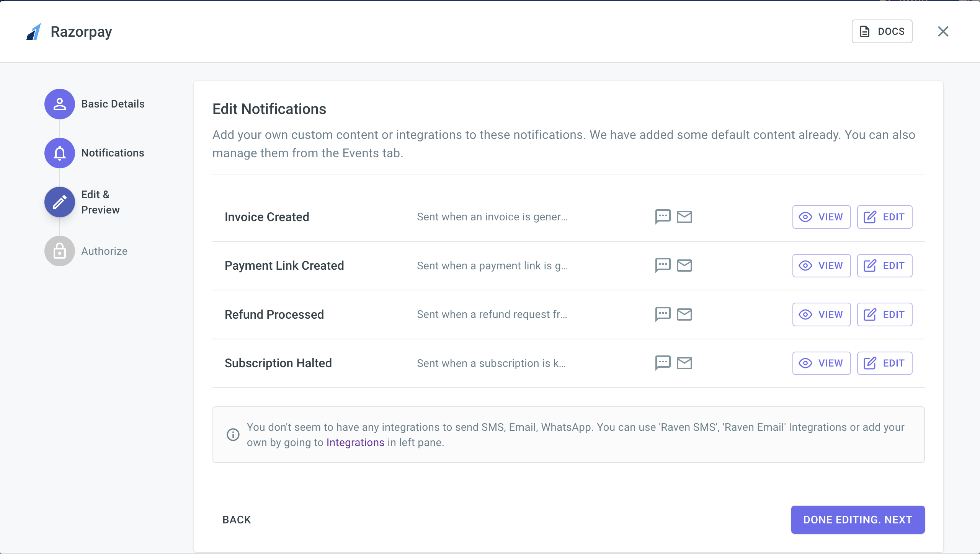The width and height of the screenshot is (980, 554).
Task: Click the email icon for Payment Link Created
Action: click(x=684, y=265)
